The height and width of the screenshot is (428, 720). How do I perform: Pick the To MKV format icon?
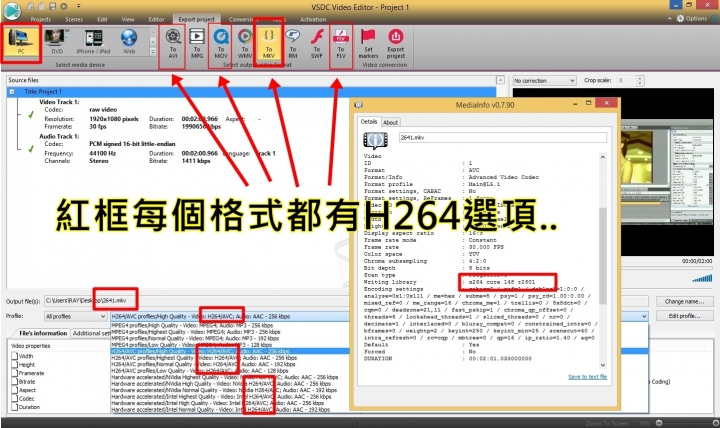(269, 44)
